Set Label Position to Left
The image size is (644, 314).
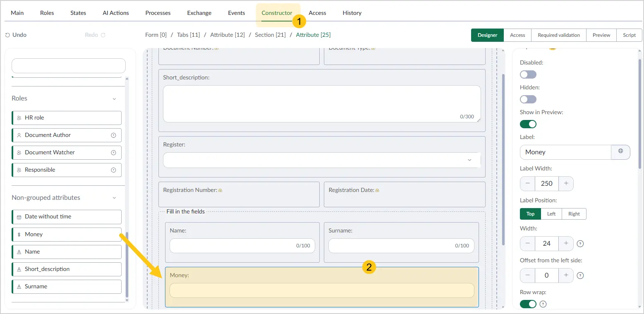pos(551,214)
